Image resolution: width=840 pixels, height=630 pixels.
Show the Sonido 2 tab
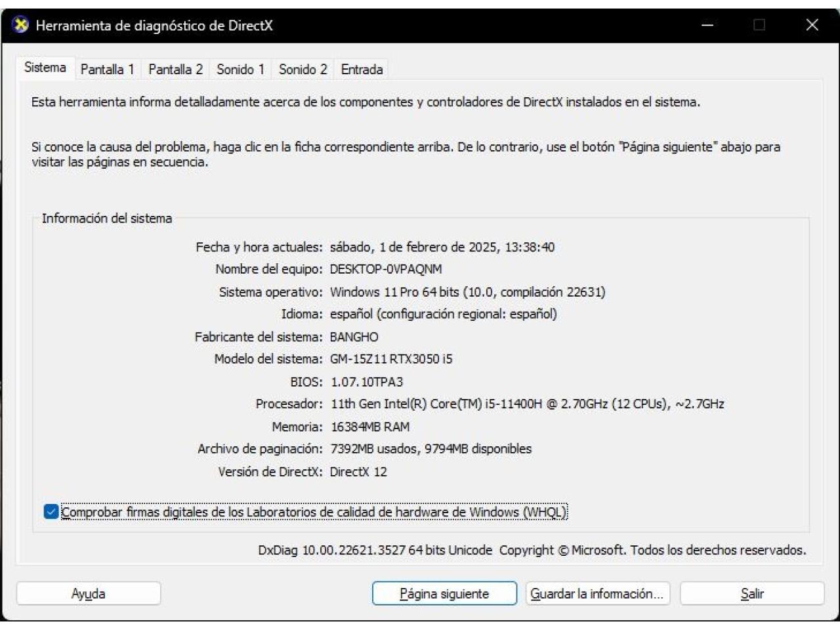point(303,70)
